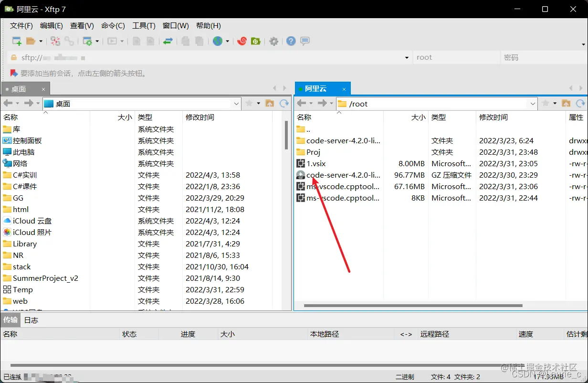Go forward in local 桌面 pane
This screenshot has width=588, height=383.
click(x=28, y=103)
